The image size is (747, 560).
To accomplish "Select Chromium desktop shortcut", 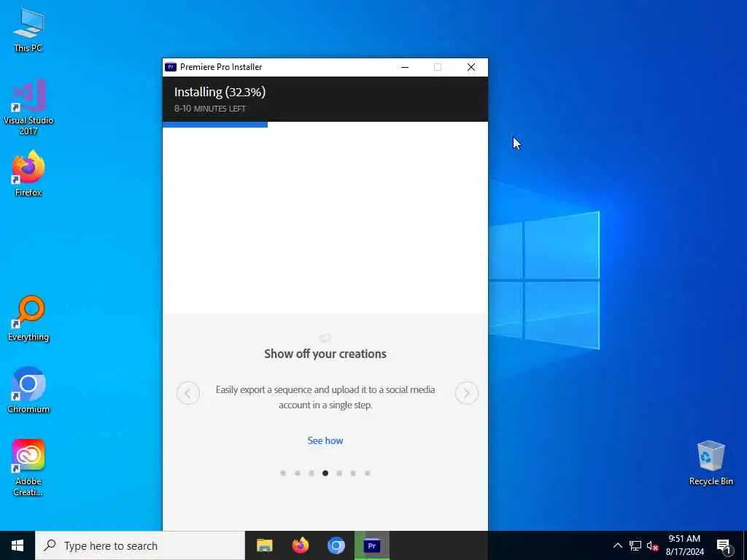I will (x=28, y=390).
